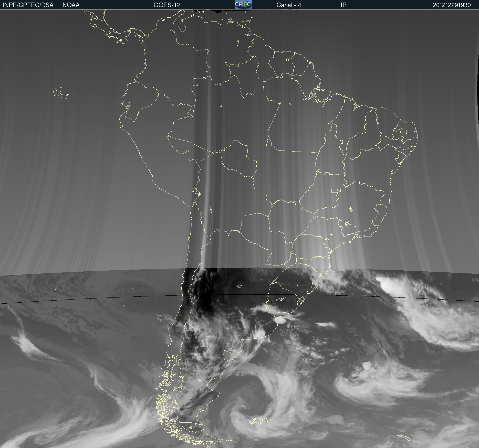Click the Canal - 4 label
The image size is (479, 448).
(x=289, y=5)
